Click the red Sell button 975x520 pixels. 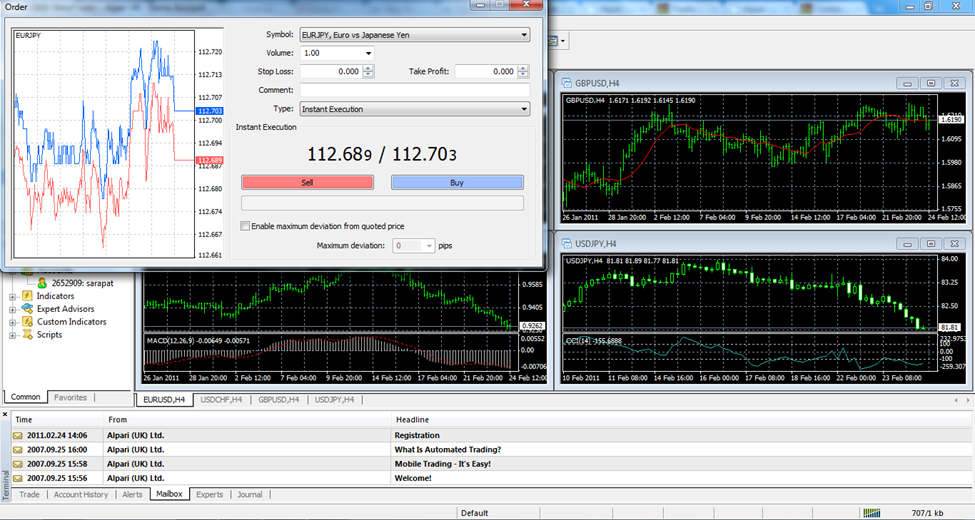pos(307,182)
